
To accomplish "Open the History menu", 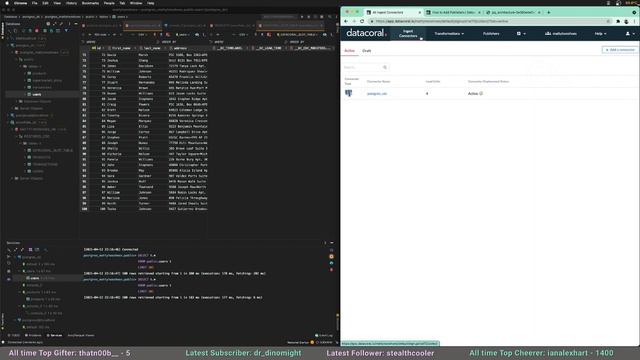I will 71,3.
